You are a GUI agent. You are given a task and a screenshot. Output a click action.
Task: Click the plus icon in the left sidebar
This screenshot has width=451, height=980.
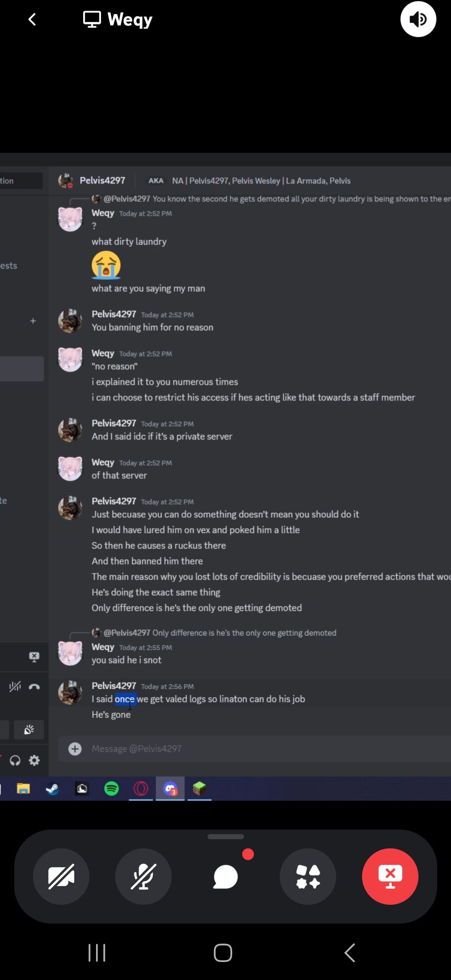[x=33, y=321]
